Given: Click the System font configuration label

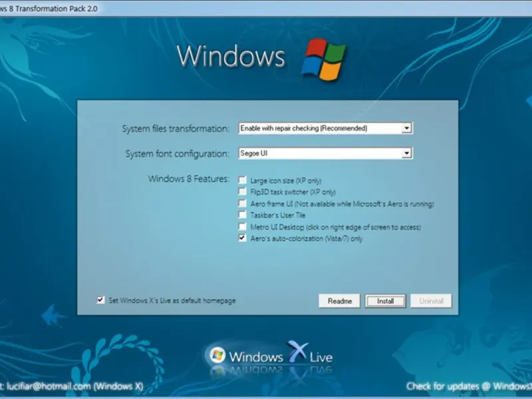Looking at the screenshot, I should click(178, 154).
